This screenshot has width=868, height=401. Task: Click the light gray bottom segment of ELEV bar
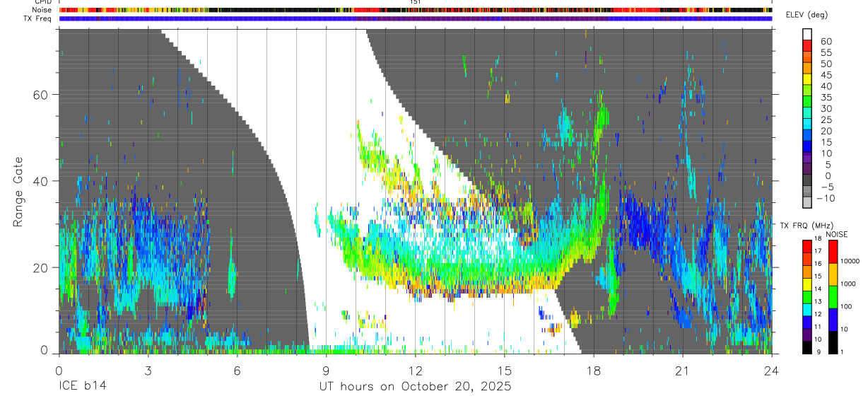[x=808, y=202]
